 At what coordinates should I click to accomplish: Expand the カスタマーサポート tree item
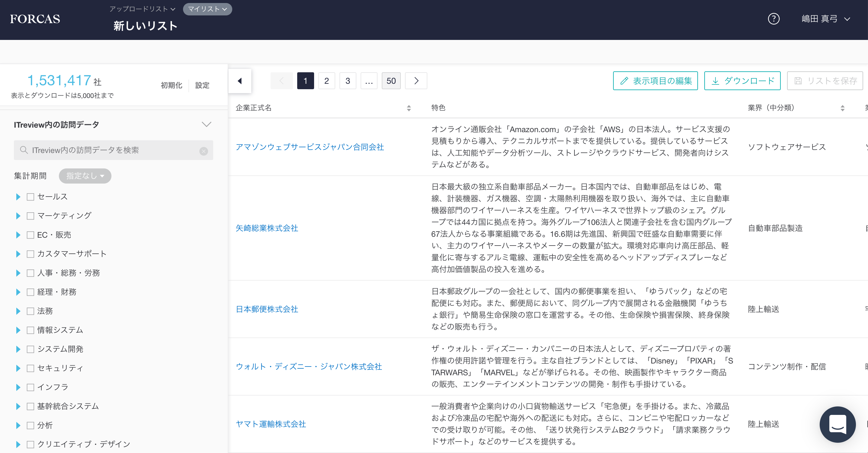pos(18,254)
